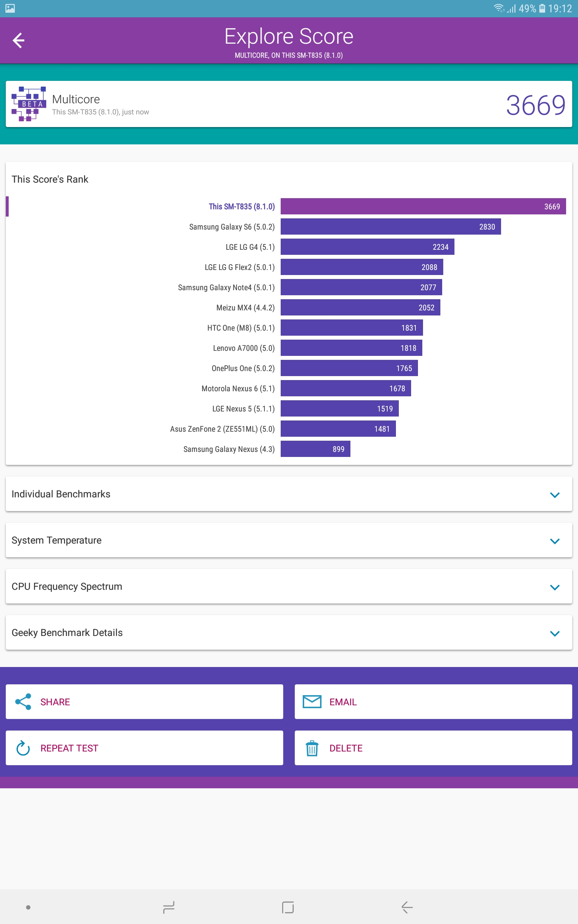Expand CPU Frequency Spectrum section
Screen dimensions: 578x924
pos(289,586)
